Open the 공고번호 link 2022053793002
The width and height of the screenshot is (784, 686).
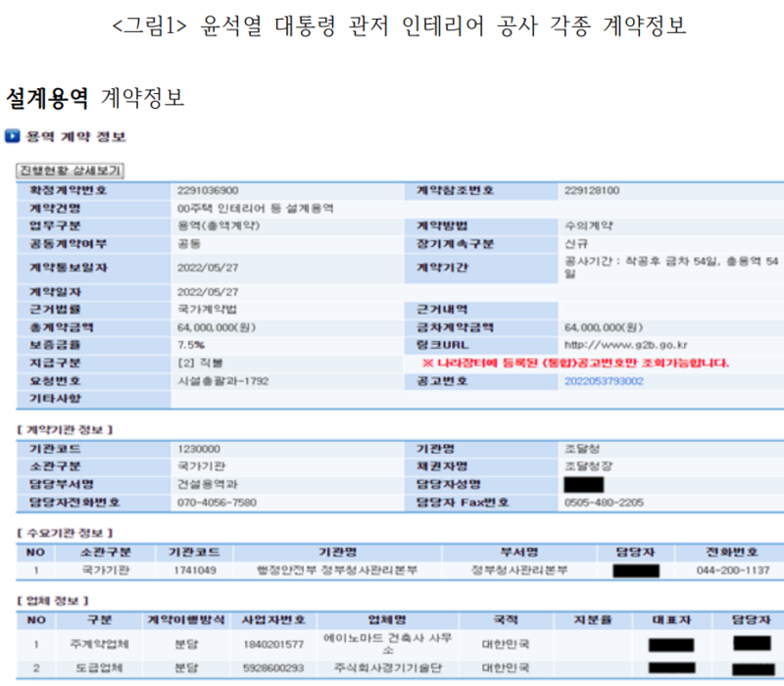(604, 381)
